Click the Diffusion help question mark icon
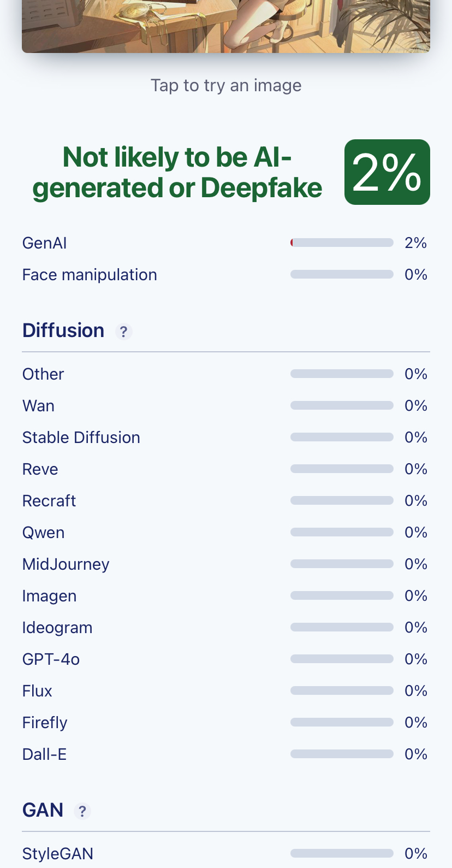 (124, 332)
